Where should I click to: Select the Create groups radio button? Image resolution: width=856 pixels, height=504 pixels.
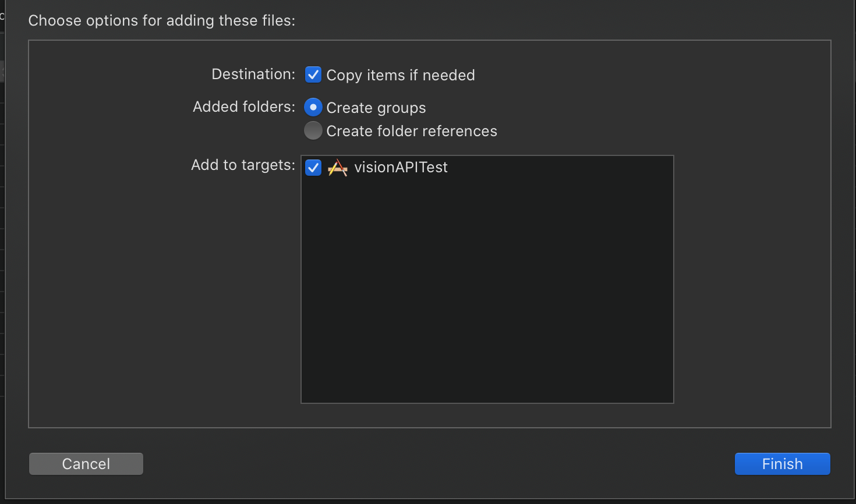click(x=313, y=107)
